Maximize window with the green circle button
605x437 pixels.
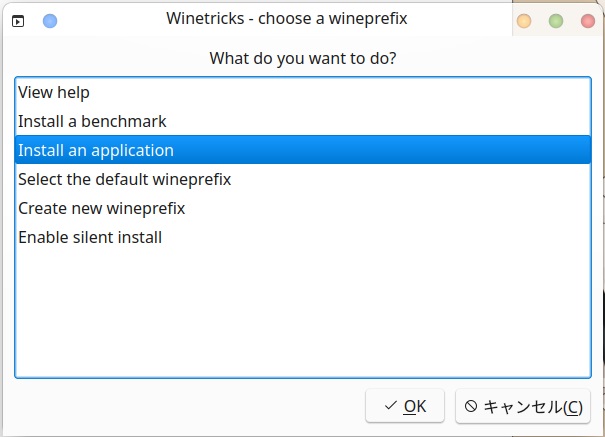(556, 20)
